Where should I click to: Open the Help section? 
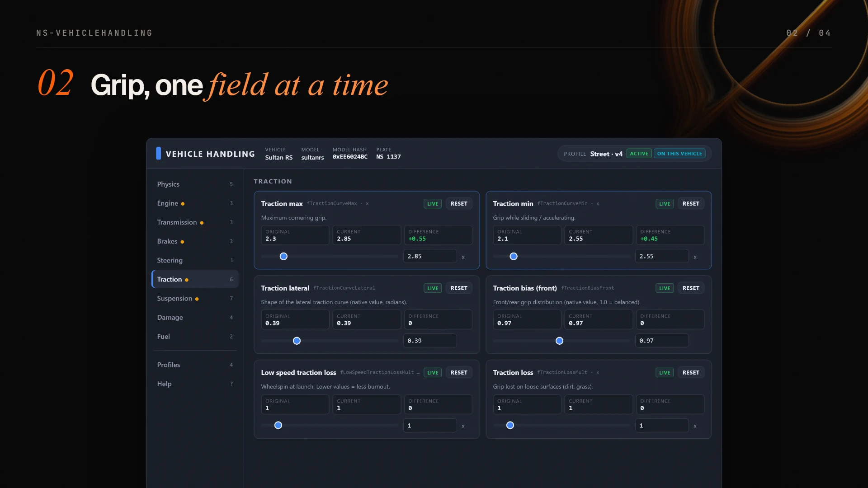click(195, 384)
